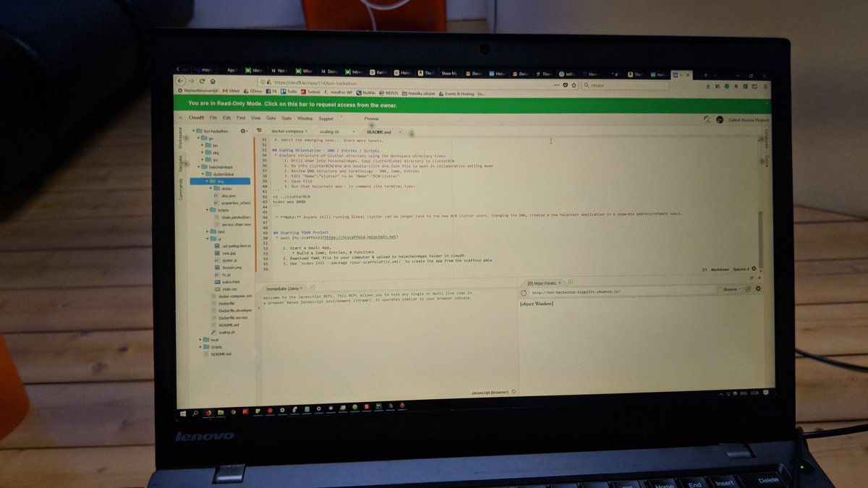Open the Navigate side panel
The image size is (868, 488).
(181, 164)
